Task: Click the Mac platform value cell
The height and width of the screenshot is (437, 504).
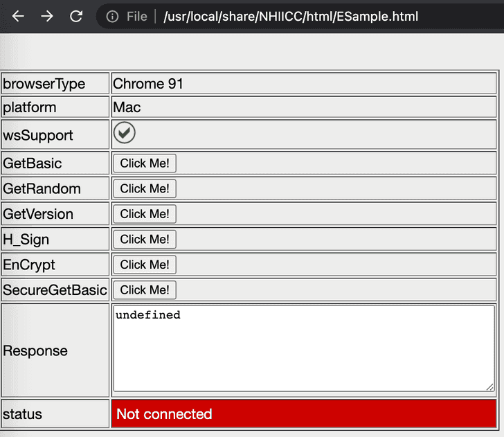Action: click(303, 107)
